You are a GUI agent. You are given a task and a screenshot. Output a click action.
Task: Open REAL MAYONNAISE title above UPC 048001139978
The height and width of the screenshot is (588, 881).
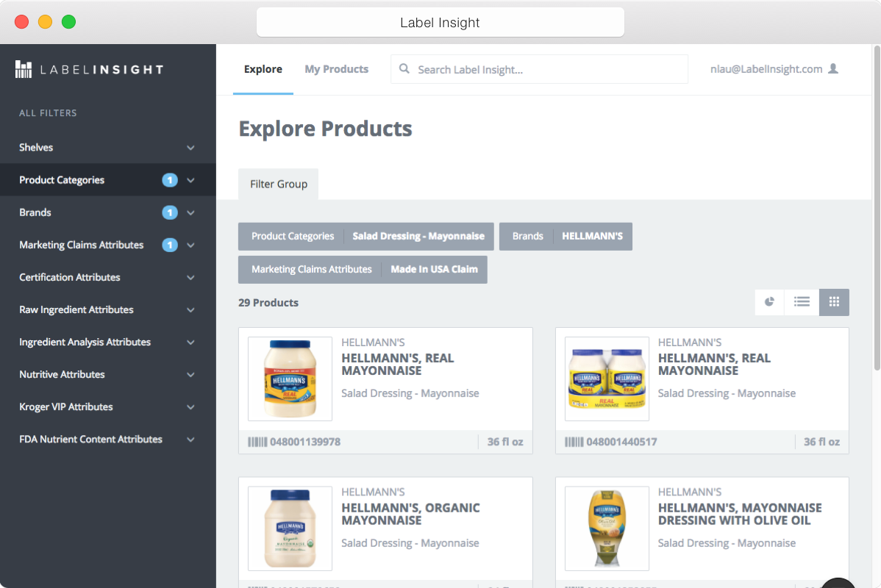click(x=397, y=365)
